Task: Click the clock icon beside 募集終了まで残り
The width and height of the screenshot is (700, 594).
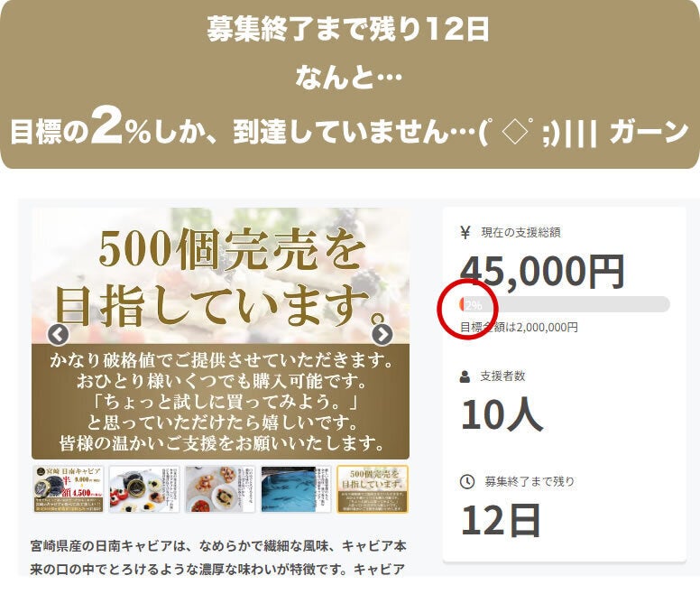Action: click(467, 481)
